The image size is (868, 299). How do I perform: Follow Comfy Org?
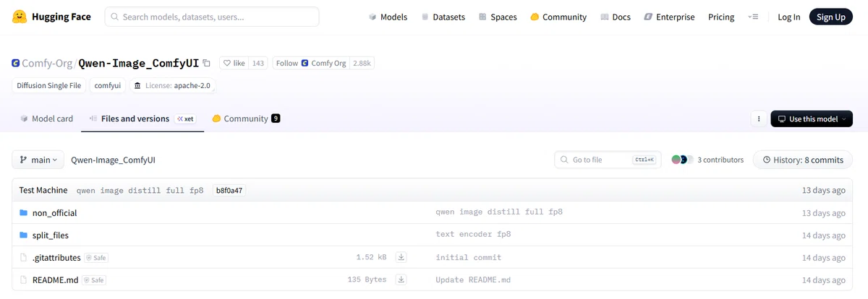[311, 64]
